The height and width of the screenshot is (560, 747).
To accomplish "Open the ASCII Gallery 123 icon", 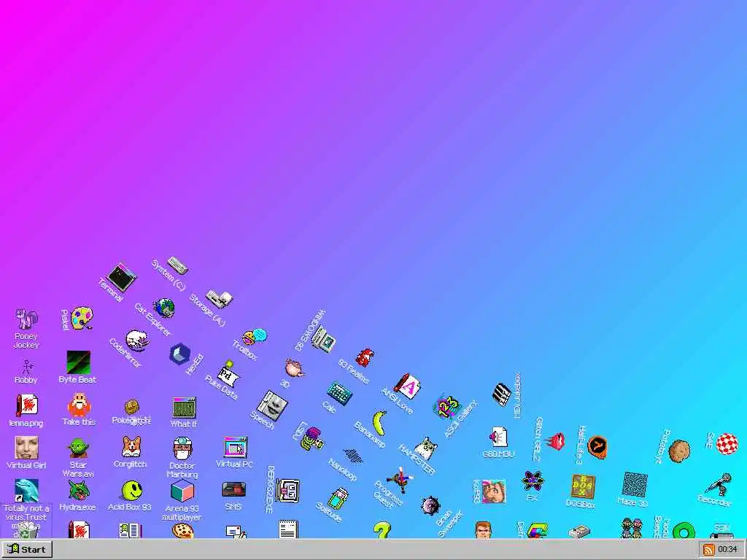I will point(447,407).
